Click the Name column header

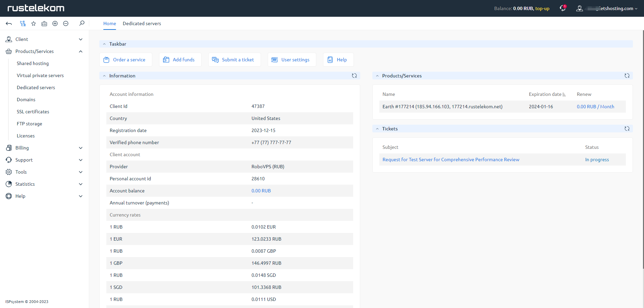(x=389, y=94)
